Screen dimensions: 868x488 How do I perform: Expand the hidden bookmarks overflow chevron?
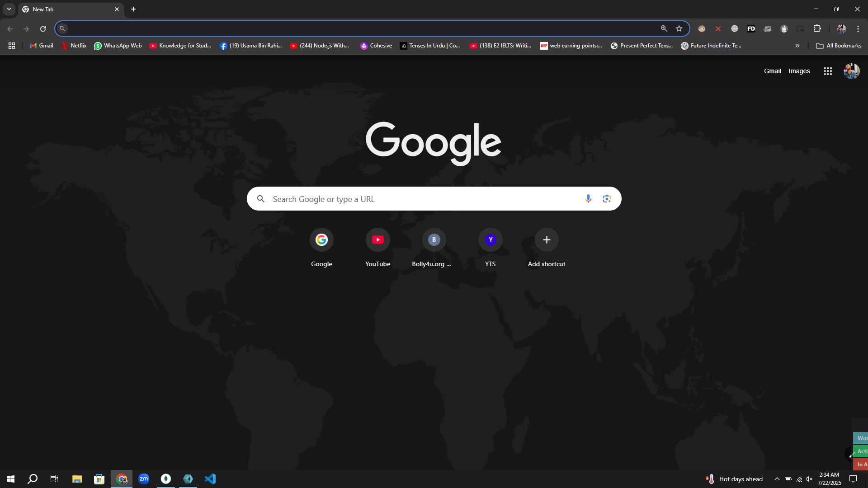tap(797, 46)
